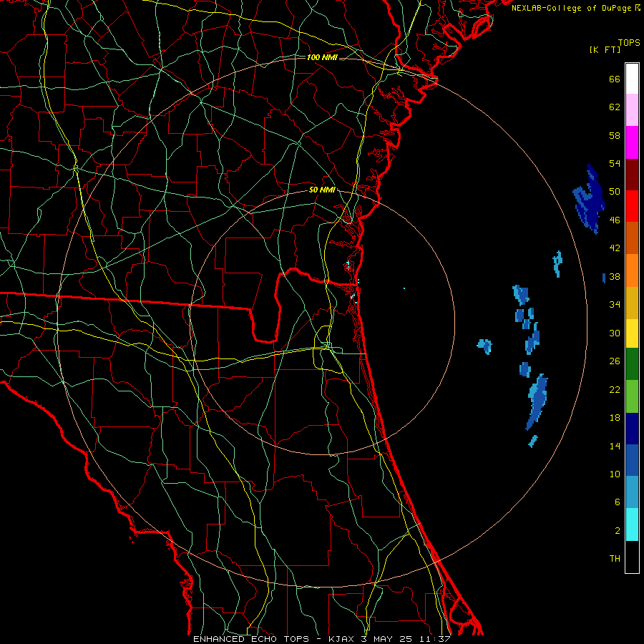Pick the dark orange legend swatch
644x644 pixels.
click(x=632, y=238)
